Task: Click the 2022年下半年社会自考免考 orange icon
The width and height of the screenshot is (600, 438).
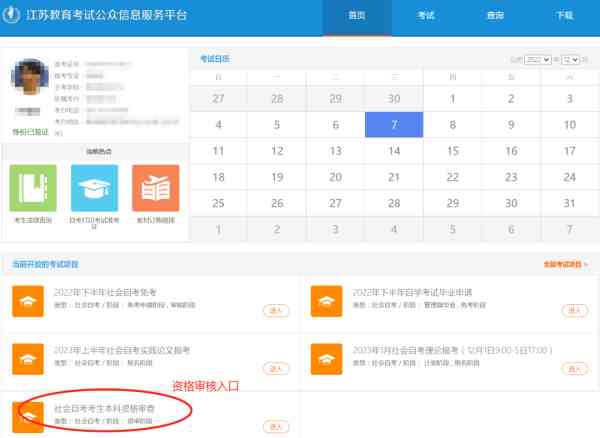Action: 28,301
